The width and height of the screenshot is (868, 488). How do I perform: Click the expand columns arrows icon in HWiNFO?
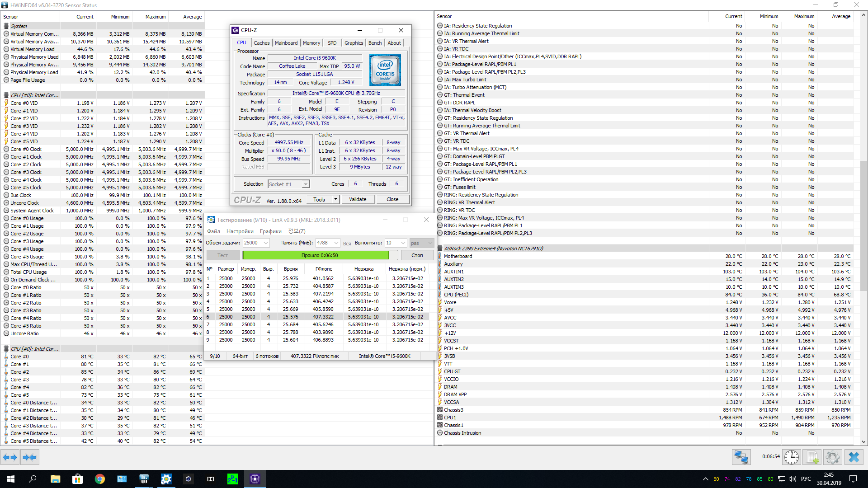10,457
